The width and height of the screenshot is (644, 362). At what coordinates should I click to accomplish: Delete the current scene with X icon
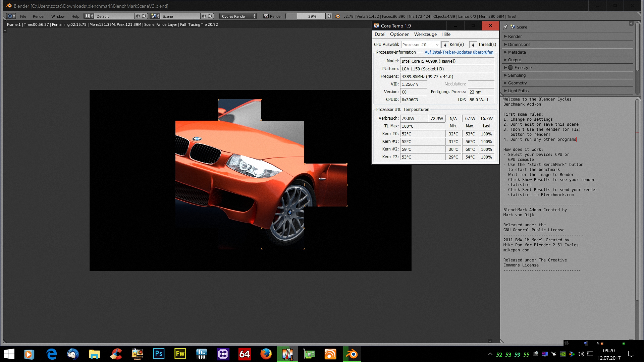point(210,16)
